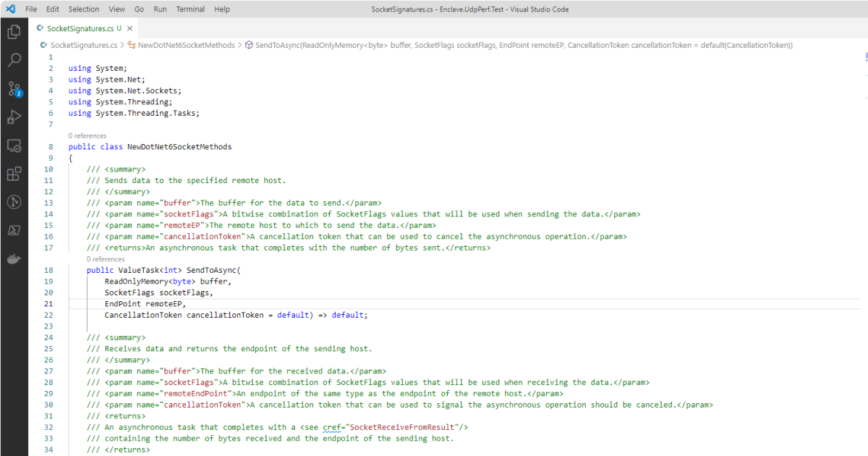Open the Remote Explorer view
868x456 pixels.
pos(14,145)
